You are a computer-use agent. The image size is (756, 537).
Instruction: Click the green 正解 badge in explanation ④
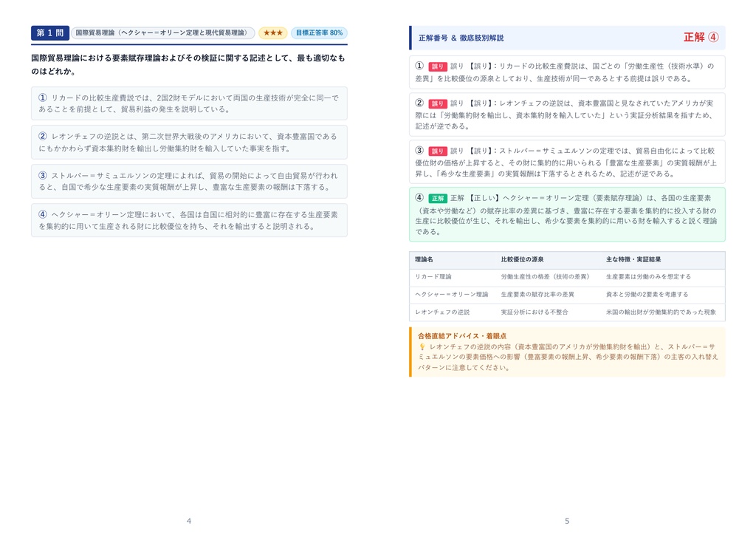pyautogui.click(x=438, y=198)
